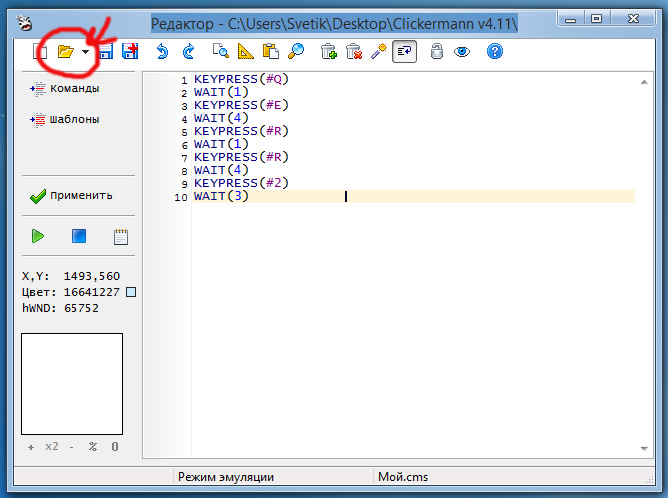
Task: Zoom in preview with the plus sign
Action: pos(31,447)
